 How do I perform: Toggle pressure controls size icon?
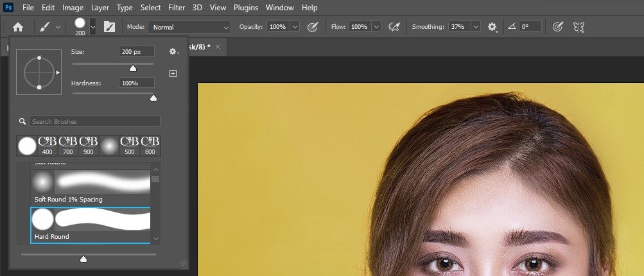558,27
